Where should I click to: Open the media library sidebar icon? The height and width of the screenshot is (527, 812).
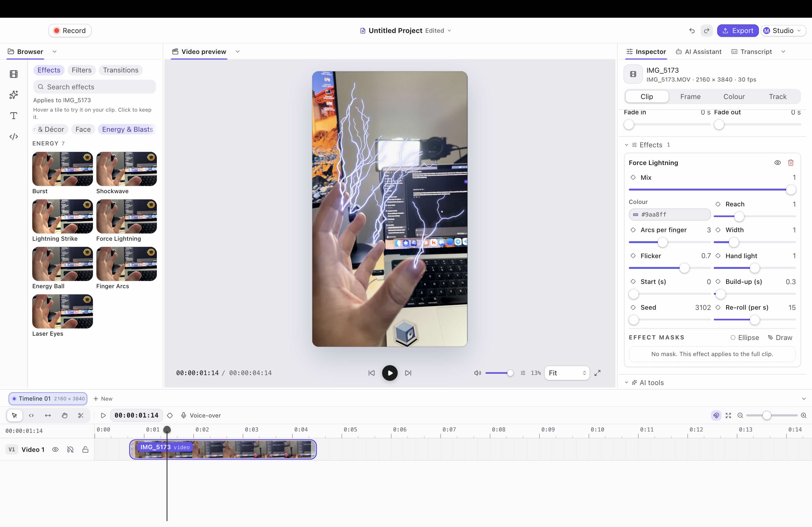(14, 74)
